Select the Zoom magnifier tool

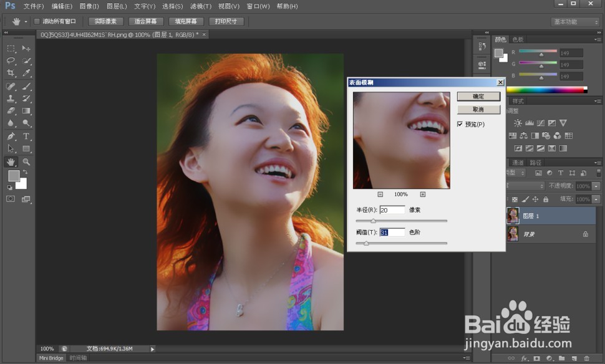point(26,161)
